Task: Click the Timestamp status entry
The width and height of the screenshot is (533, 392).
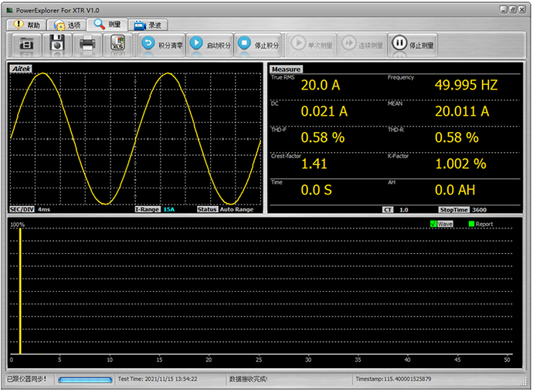Action: 393,379
